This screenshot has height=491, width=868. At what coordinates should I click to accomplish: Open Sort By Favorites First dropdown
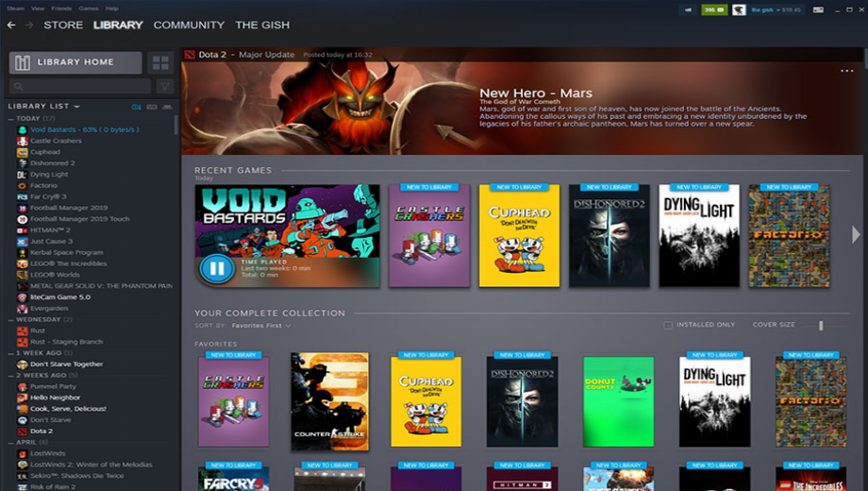[x=261, y=326]
